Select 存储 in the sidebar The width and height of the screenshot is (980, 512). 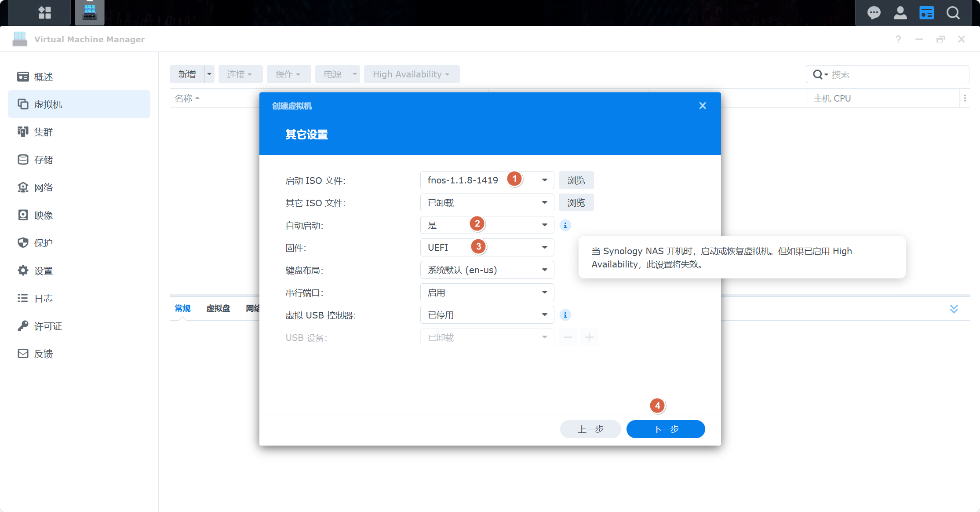tap(43, 160)
